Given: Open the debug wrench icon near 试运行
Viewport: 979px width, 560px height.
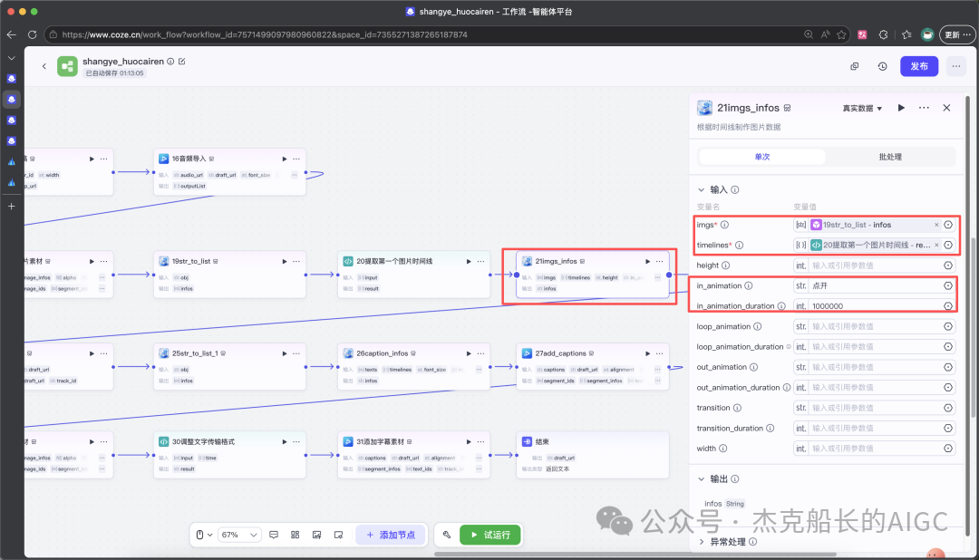Looking at the screenshot, I should [446, 535].
